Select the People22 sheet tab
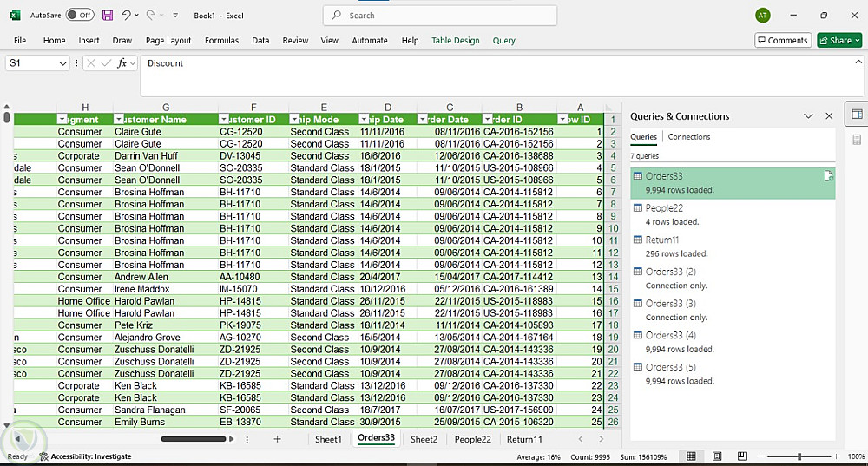 click(x=472, y=439)
